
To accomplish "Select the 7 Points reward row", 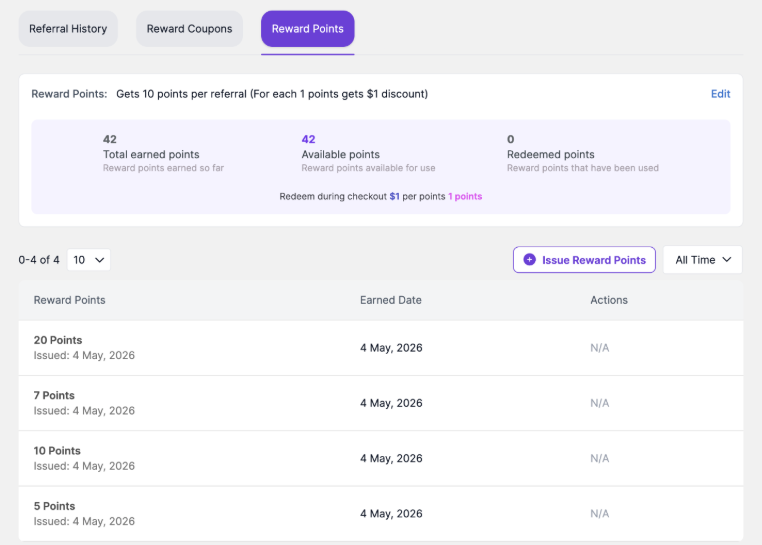I will coord(381,403).
